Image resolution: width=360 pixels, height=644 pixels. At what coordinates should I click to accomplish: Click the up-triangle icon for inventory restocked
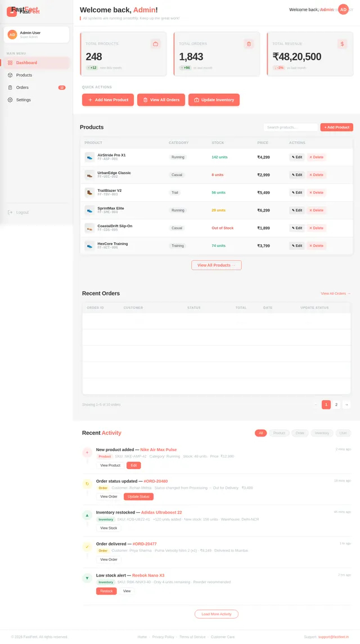pos(87,515)
